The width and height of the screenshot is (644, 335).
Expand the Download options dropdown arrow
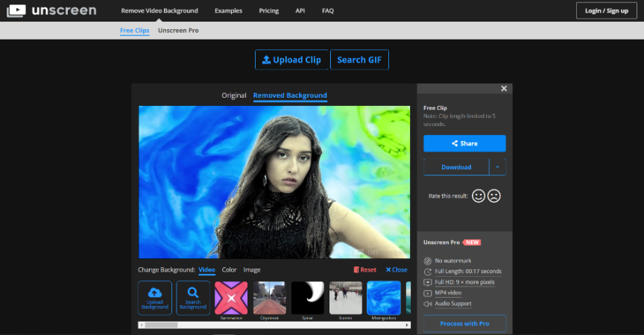497,166
